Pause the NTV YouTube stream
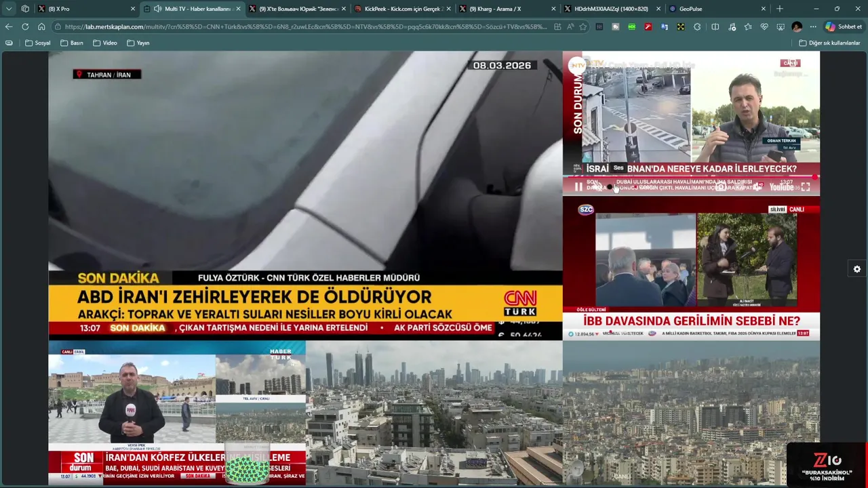This screenshot has height=488, width=868. pyautogui.click(x=578, y=187)
